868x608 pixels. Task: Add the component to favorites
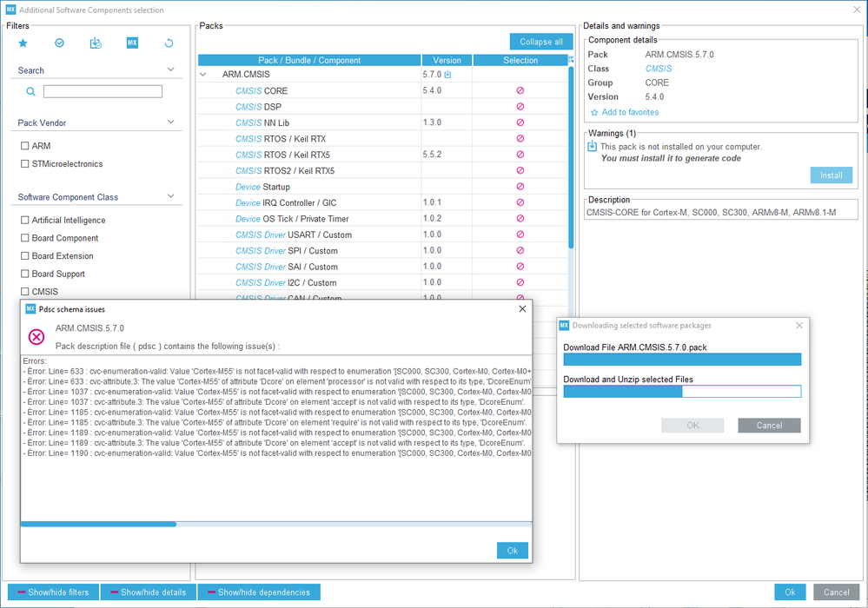click(625, 112)
